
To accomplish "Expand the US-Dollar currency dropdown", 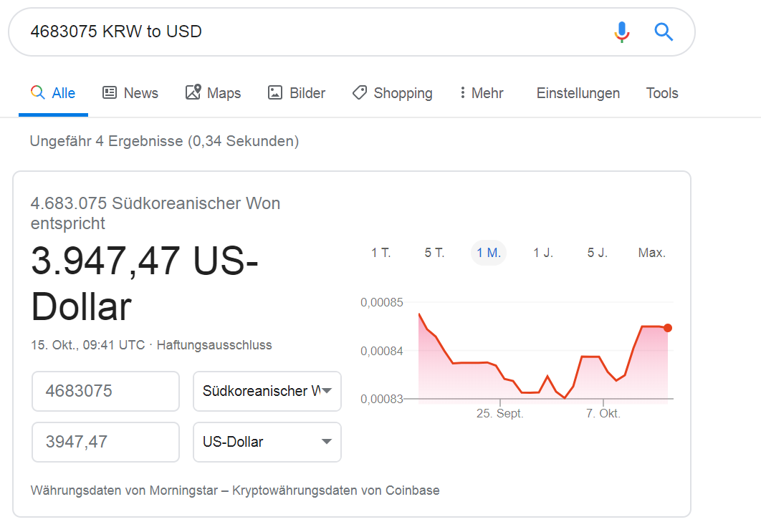I will pos(267,442).
